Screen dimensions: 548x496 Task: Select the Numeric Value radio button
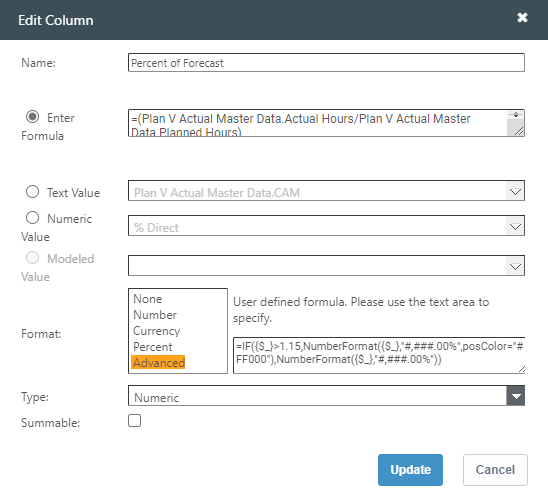(x=33, y=218)
